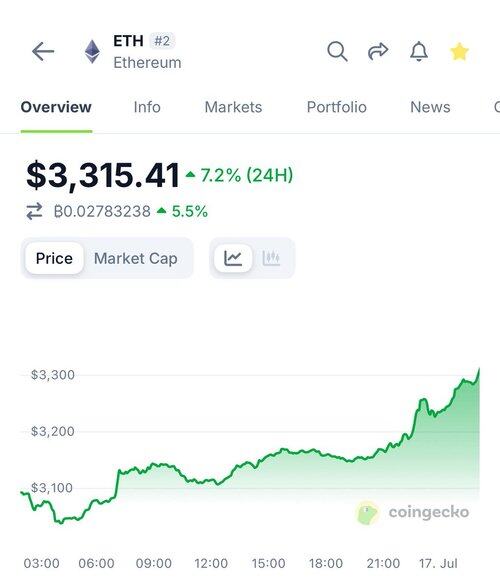The image size is (500, 586).
Task: Go to the News tab
Action: click(430, 107)
